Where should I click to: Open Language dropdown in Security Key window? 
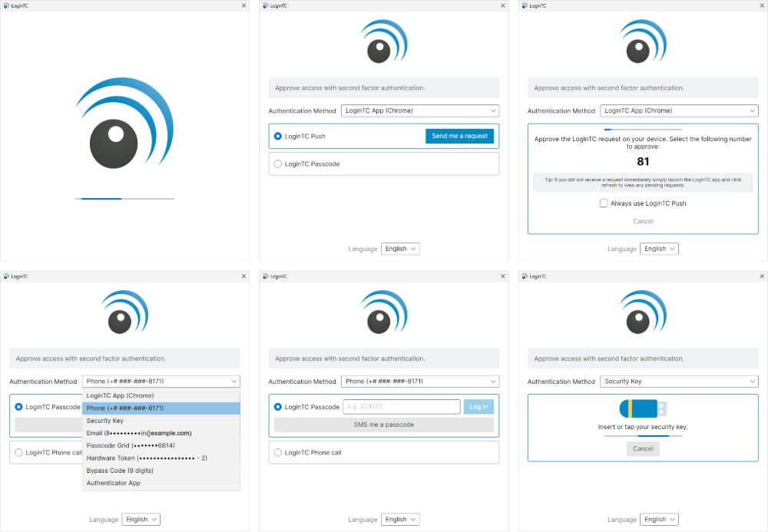pyautogui.click(x=659, y=519)
